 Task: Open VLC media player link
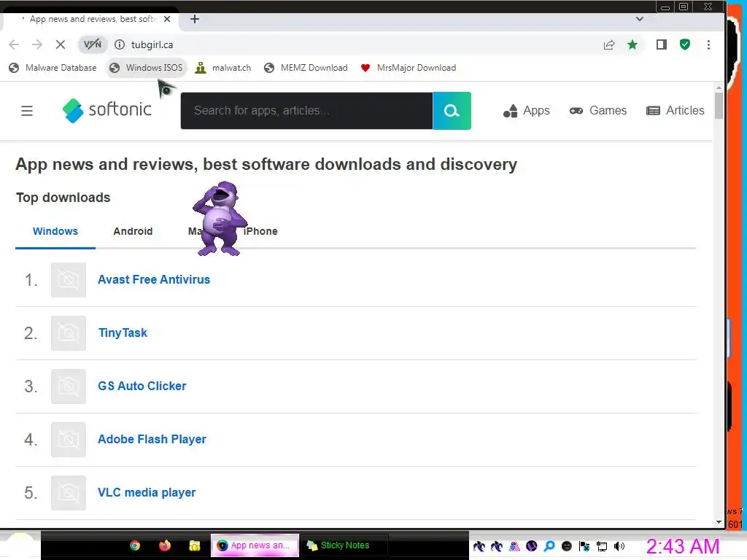147,492
